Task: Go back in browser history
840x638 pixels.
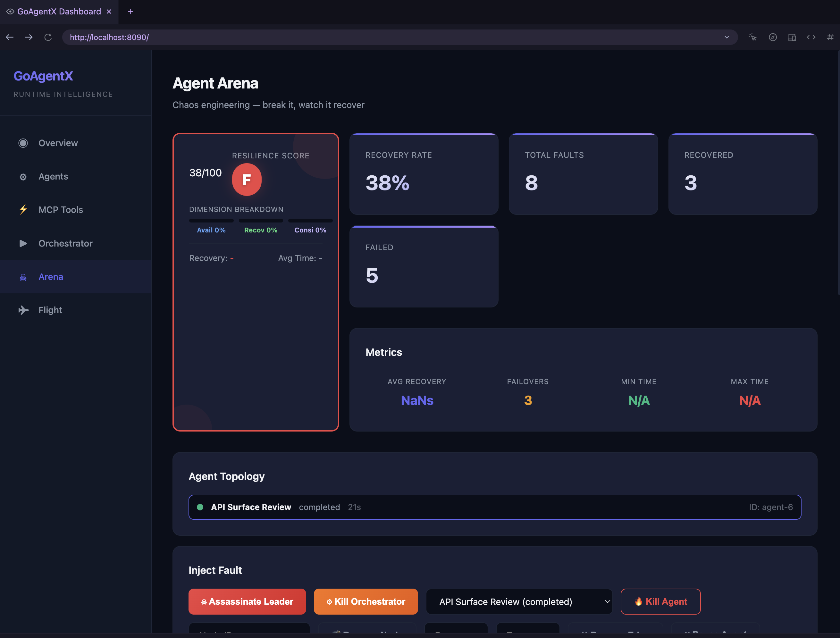Action: click(x=10, y=37)
